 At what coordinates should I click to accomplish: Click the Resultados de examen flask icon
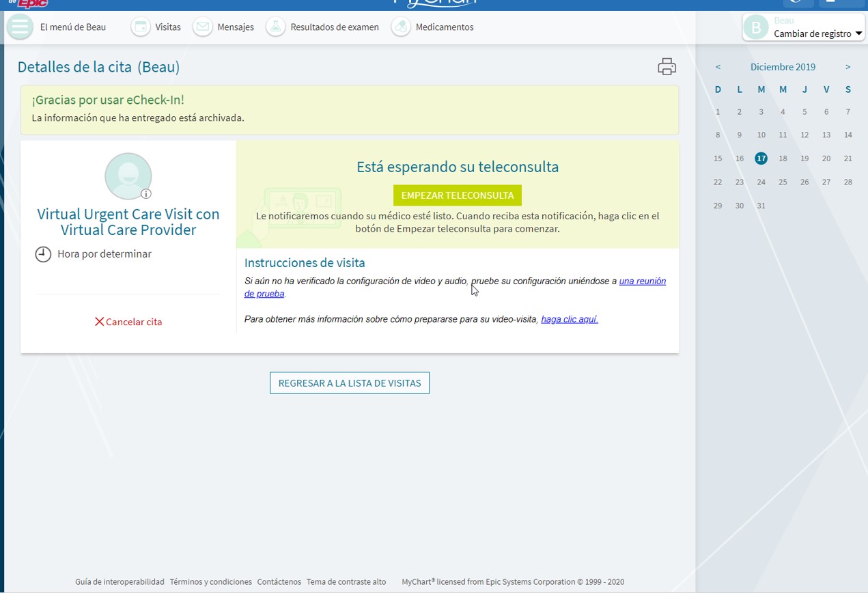click(x=276, y=27)
